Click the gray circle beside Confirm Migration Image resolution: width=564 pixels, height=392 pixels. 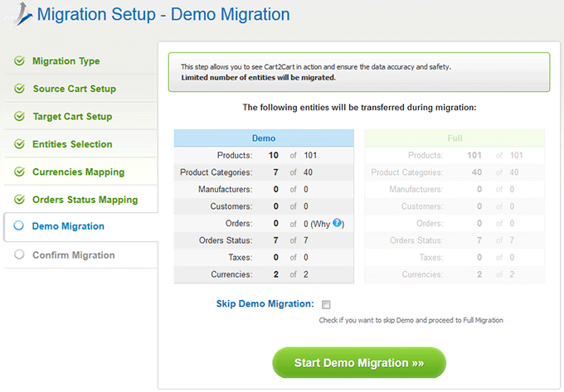pos(19,254)
